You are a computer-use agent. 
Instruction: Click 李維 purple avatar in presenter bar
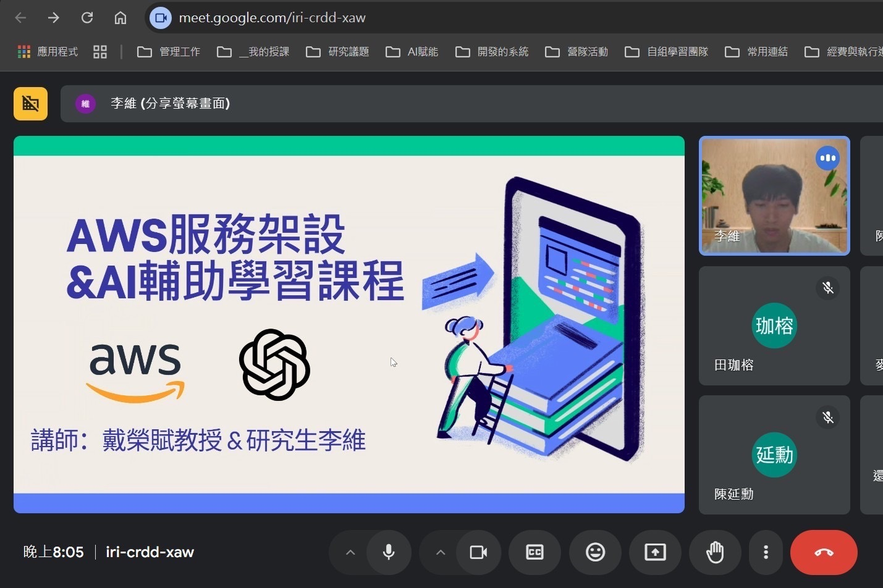pyautogui.click(x=86, y=104)
